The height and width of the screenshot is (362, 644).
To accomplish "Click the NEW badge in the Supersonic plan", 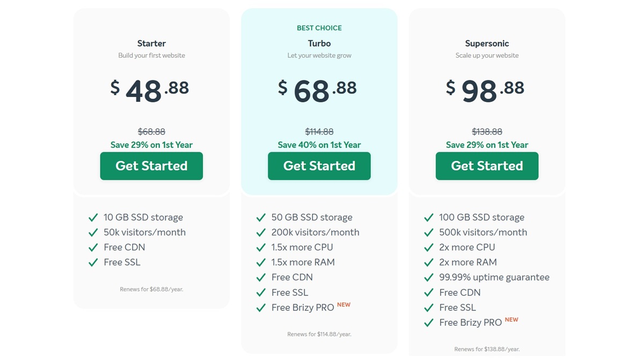I will [511, 319].
